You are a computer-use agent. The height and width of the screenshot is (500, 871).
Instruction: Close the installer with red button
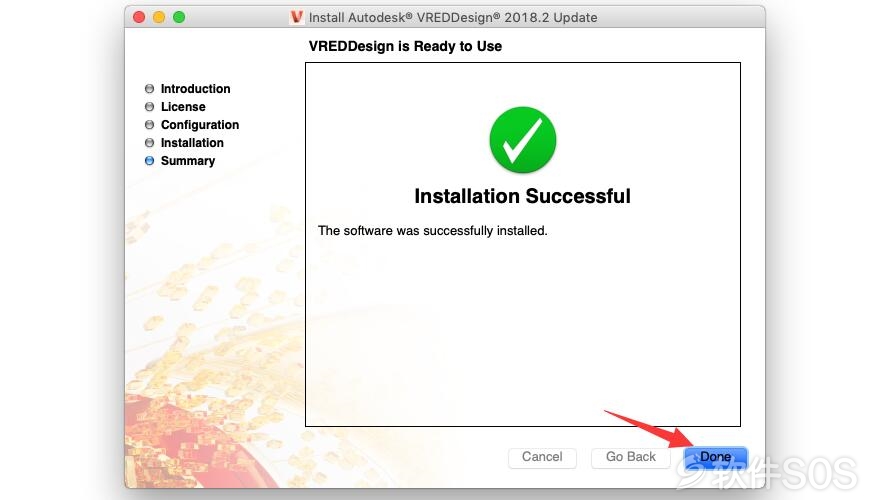139,17
